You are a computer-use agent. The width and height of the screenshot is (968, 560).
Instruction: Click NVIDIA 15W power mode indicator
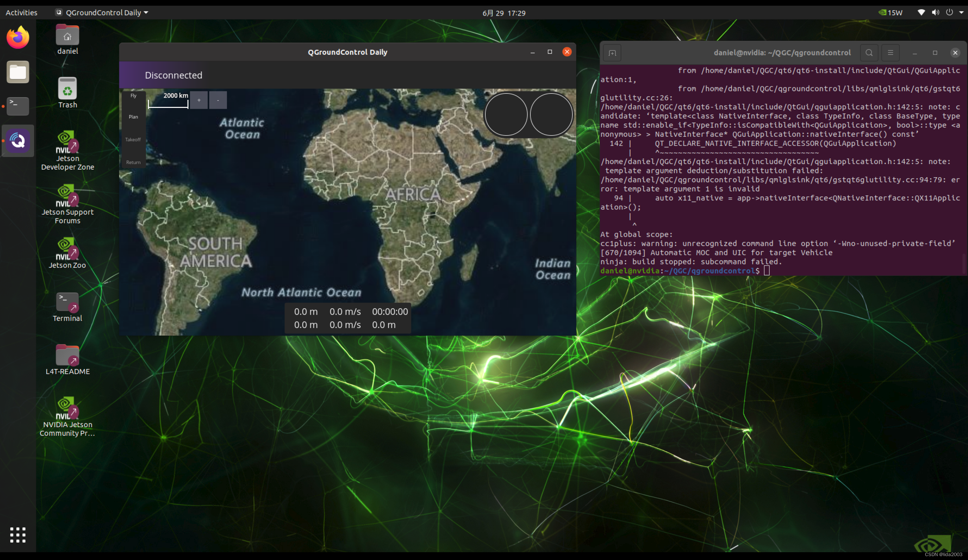point(891,13)
